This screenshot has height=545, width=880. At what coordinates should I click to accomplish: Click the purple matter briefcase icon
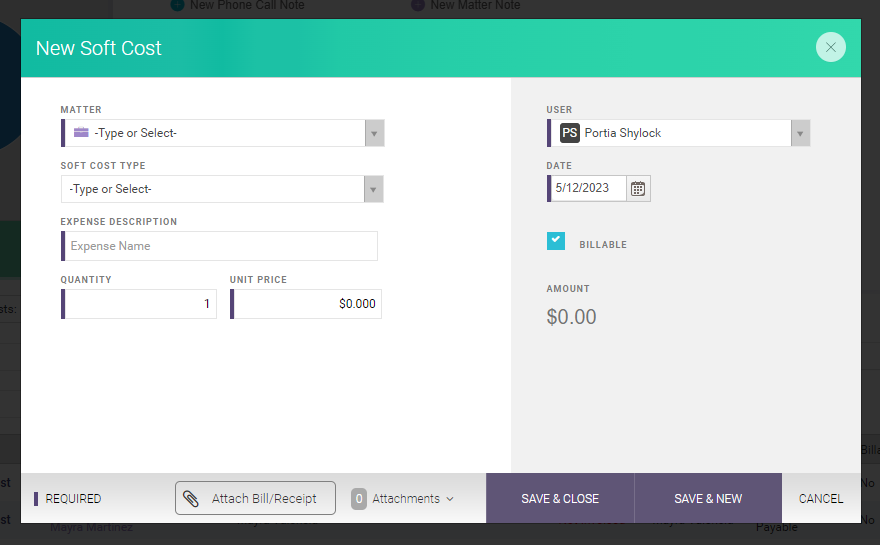click(x=81, y=133)
